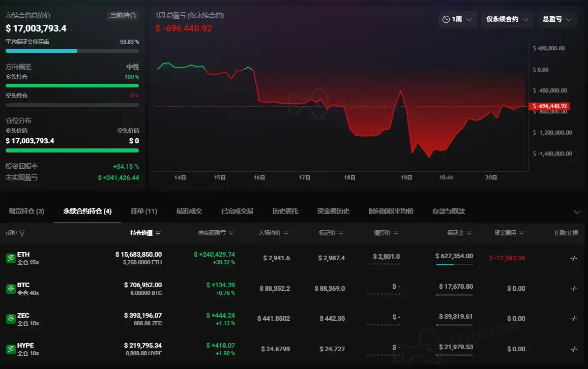Collapse the positions panel with teal chevron
The image size is (588, 369).
pyautogui.click(x=577, y=211)
